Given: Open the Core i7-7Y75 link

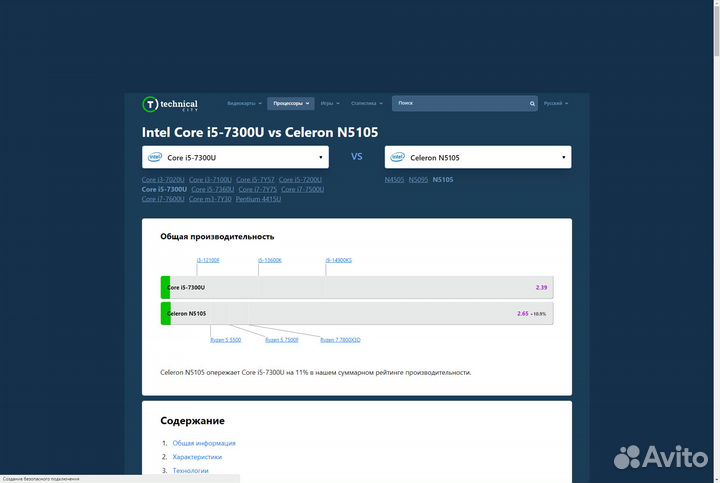Looking at the screenshot, I should 258,189.
